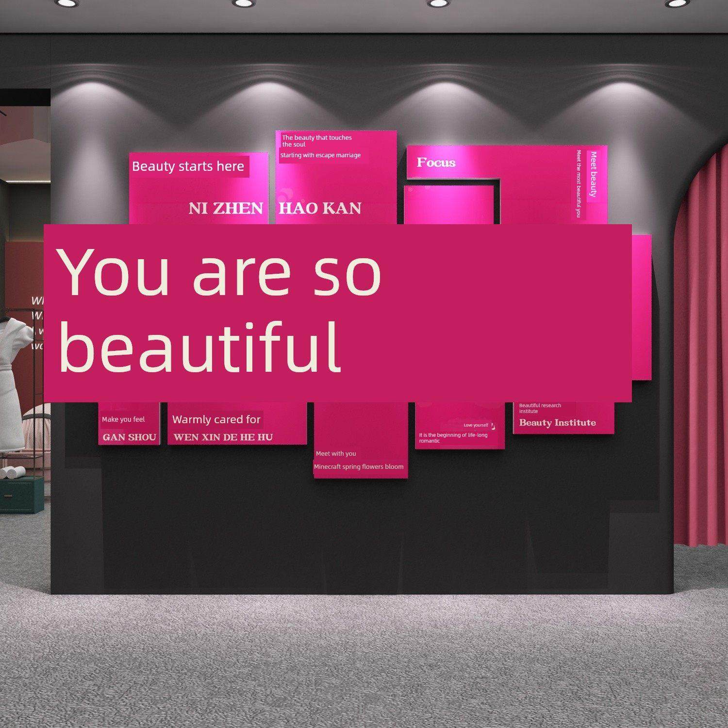The width and height of the screenshot is (728, 728).
Task: Click "Starting with escape marriage" line
Action: 320,155
